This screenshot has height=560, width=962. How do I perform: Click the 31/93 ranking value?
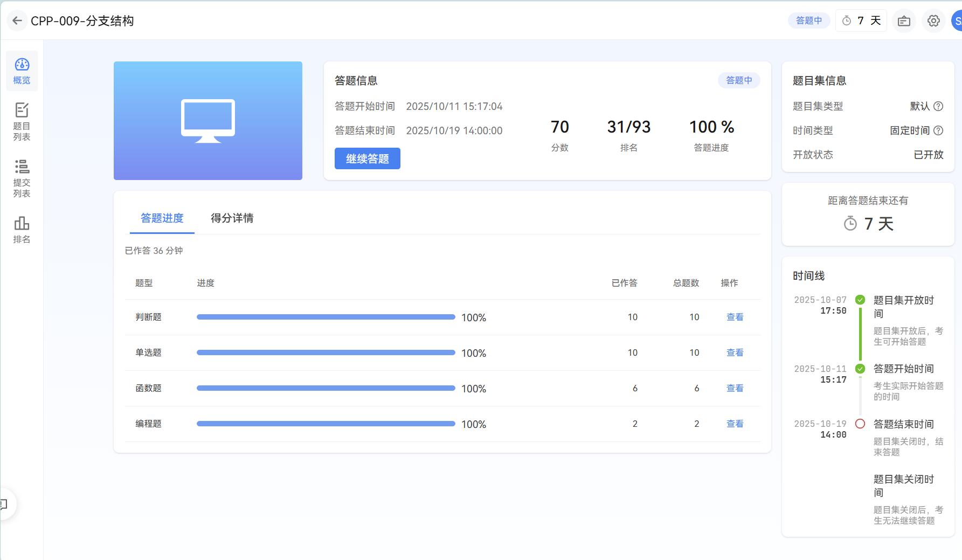tap(629, 127)
